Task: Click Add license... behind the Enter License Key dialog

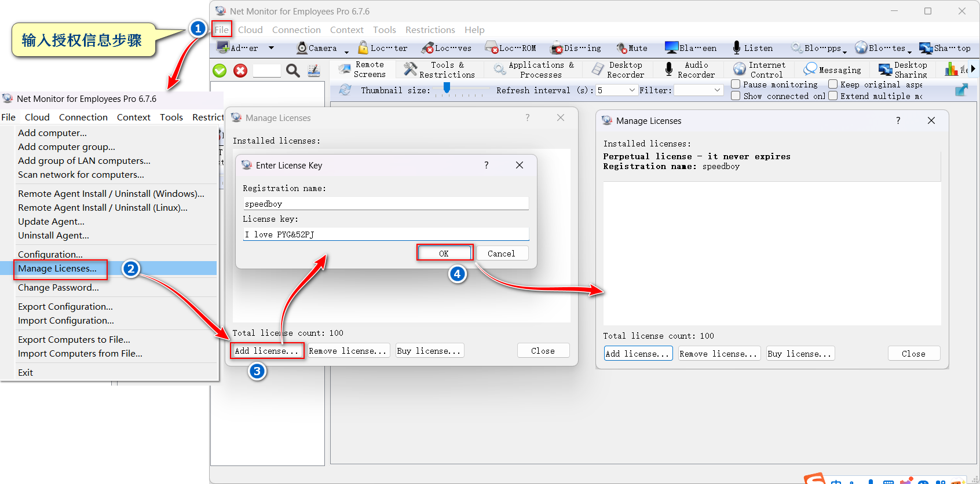Action: (x=266, y=350)
